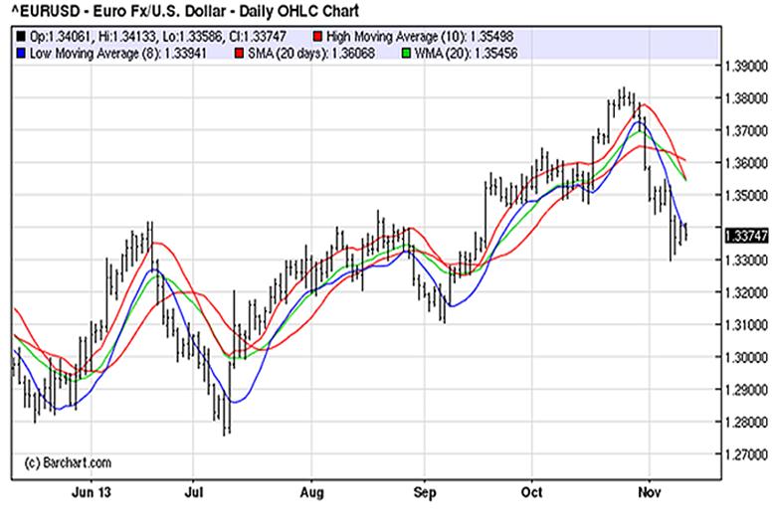Click the 1.27000 price axis label
This screenshot has height=532, width=775.
click(745, 454)
